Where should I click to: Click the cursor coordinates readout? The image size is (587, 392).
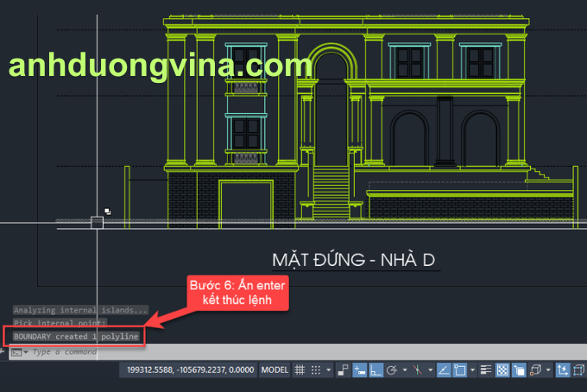click(191, 370)
